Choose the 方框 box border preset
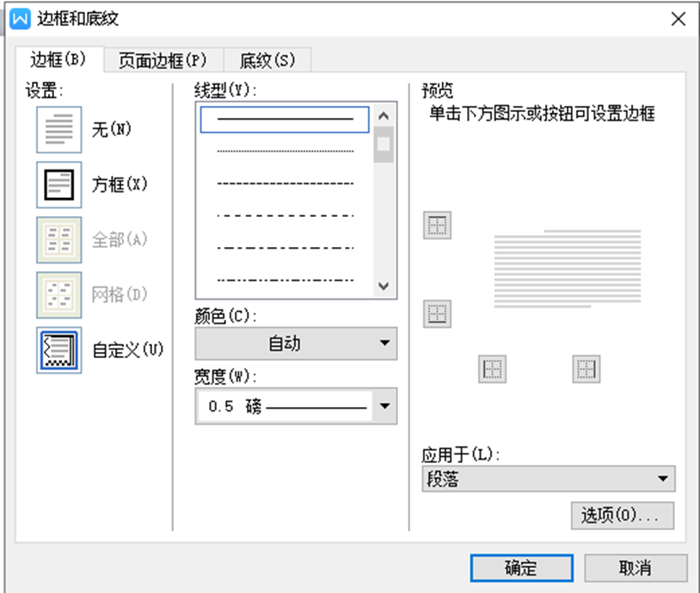Screen dimensions: 700x593 [x=59, y=185]
